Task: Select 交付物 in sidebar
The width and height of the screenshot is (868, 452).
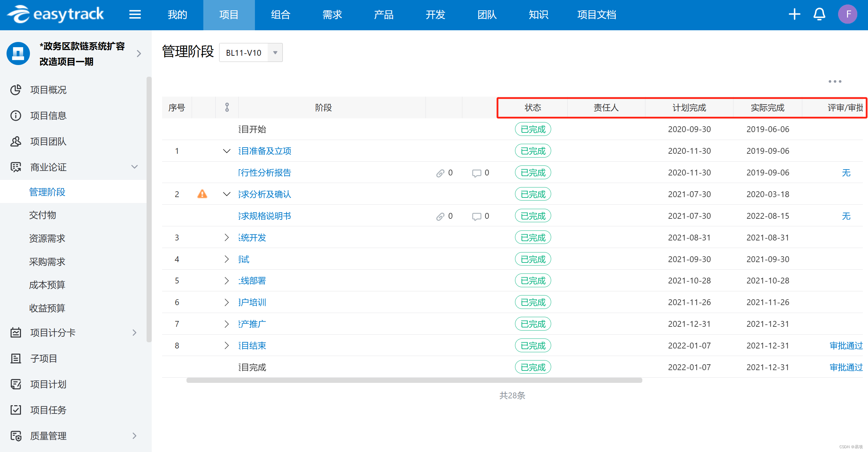Action: (x=43, y=215)
